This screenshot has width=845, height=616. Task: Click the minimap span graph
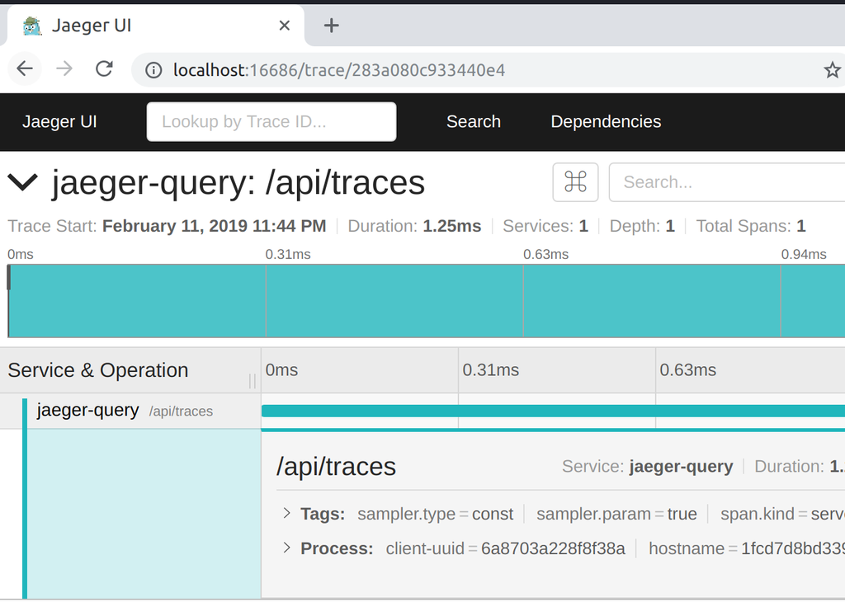[427, 301]
